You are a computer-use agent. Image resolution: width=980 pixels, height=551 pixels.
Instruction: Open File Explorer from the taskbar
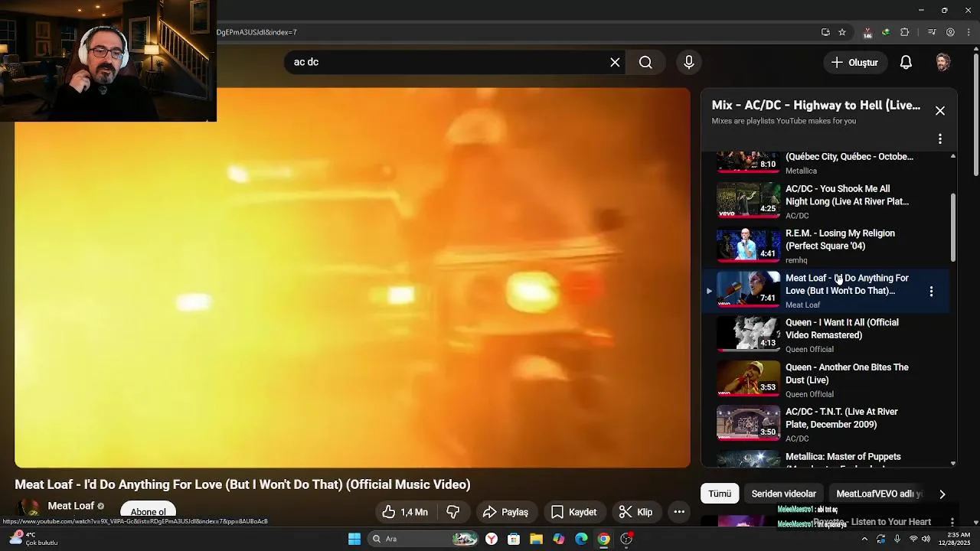[x=536, y=539]
